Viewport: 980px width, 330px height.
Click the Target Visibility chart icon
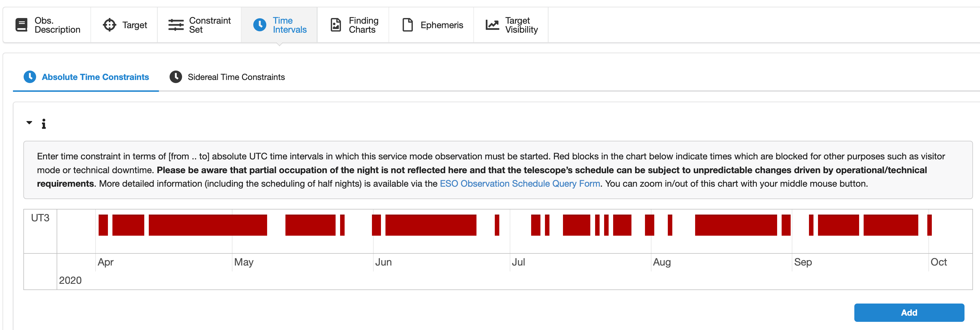point(492,25)
